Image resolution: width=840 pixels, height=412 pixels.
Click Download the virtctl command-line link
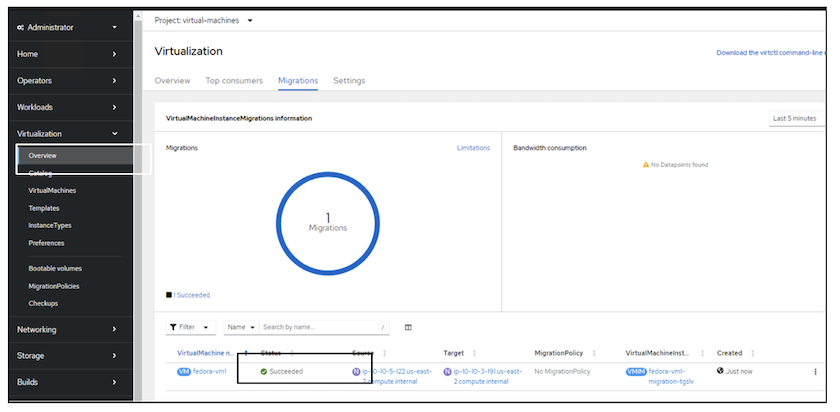[x=770, y=53]
